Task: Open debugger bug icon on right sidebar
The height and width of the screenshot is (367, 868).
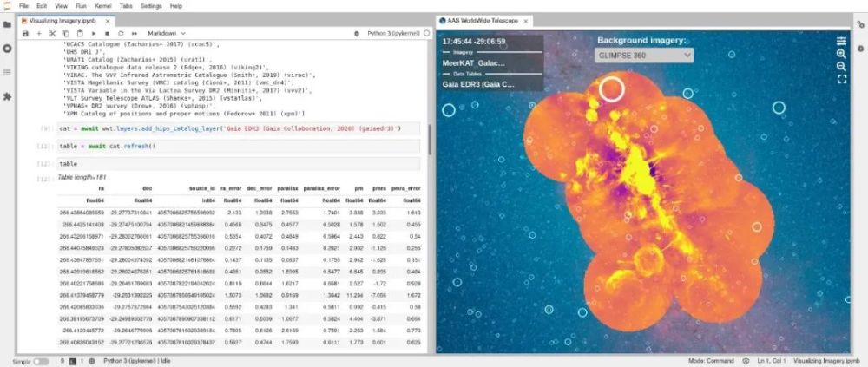Action: [x=860, y=49]
